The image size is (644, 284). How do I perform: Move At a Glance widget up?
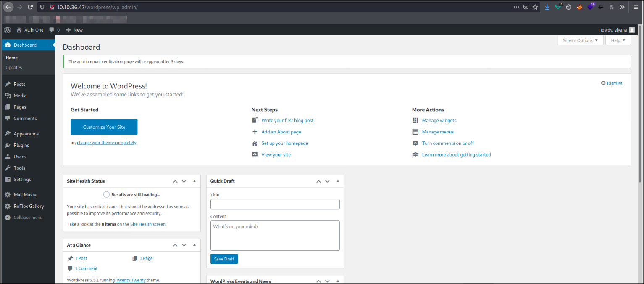(x=175, y=245)
